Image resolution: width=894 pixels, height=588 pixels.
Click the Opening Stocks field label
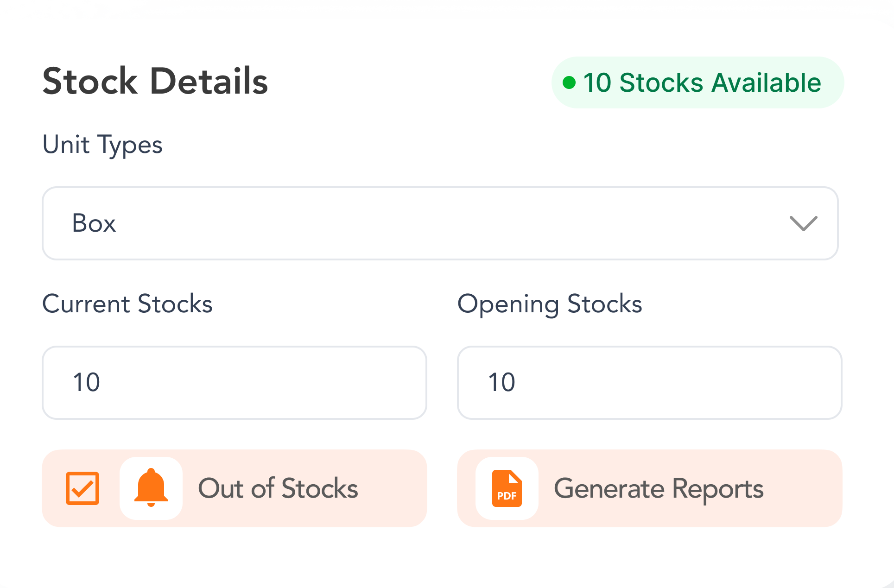[x=550, y=304]
